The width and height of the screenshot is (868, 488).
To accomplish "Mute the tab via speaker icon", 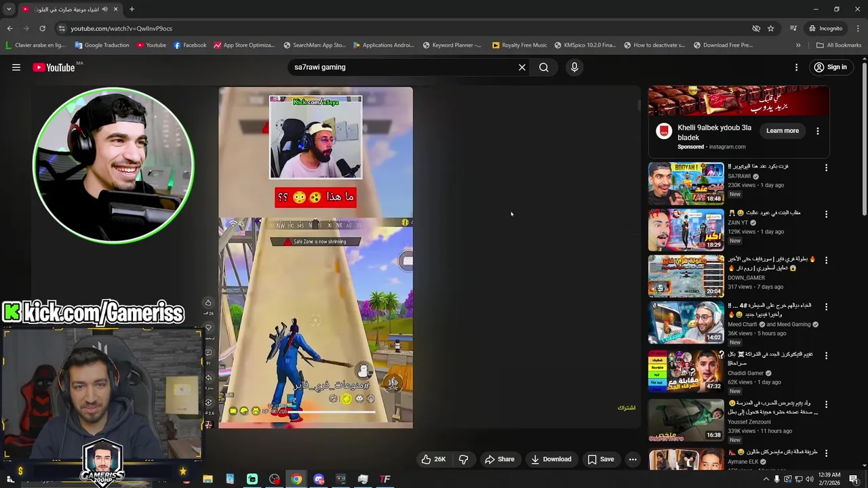I will 104,9.
